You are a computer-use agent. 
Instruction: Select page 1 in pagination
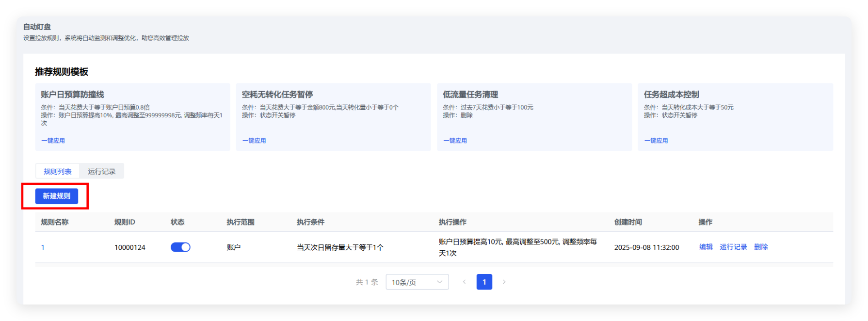[484, 282]
